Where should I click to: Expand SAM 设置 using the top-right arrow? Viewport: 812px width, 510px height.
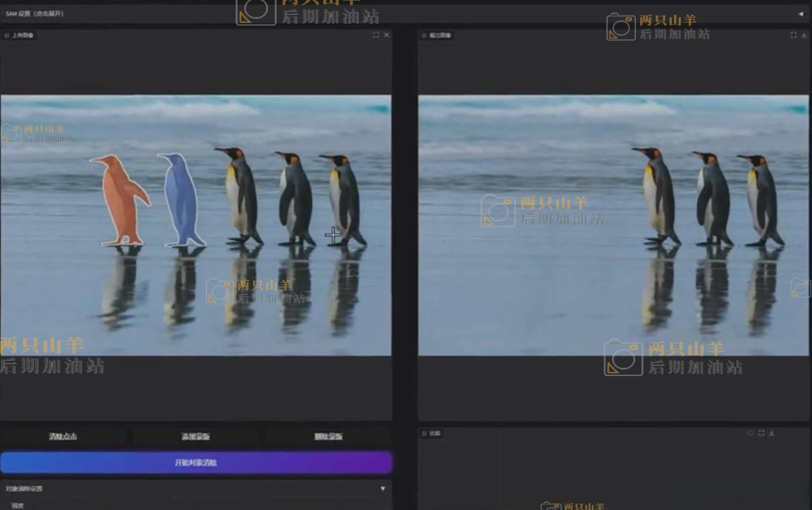801,14
